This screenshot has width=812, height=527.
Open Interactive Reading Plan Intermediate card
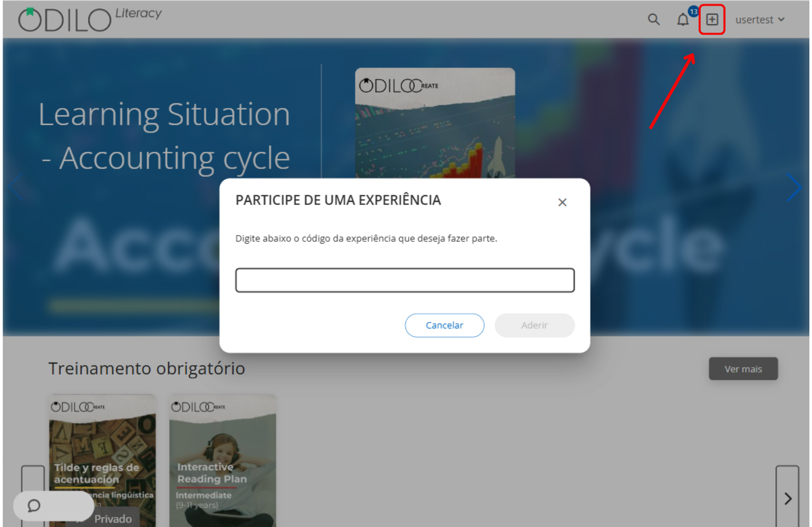[223, 461]
